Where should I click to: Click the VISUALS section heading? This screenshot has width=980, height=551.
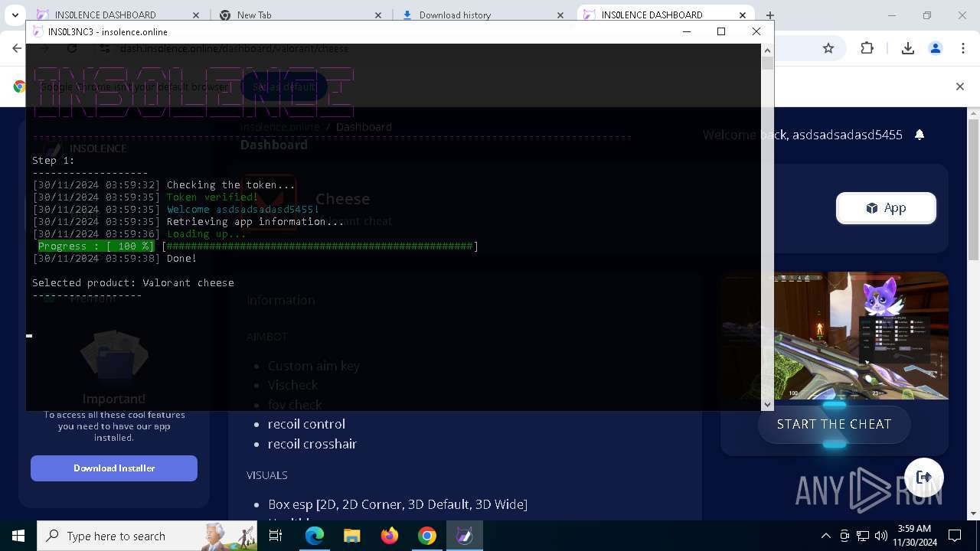[267, 475]
